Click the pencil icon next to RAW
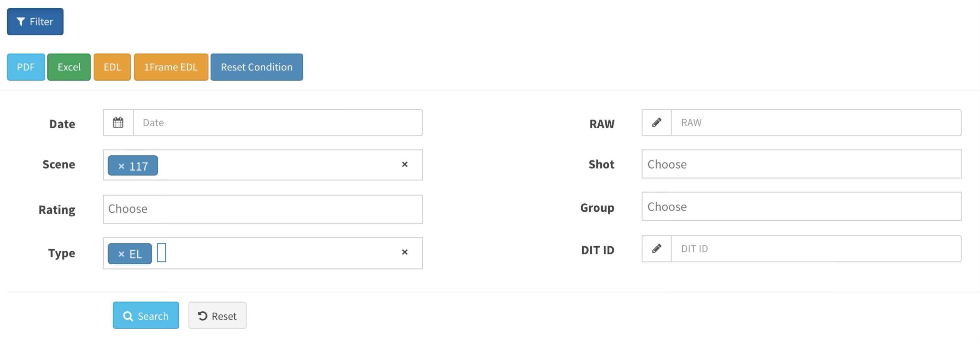The width and height of the screenshot is (980, 342). (x=656, y=123)
